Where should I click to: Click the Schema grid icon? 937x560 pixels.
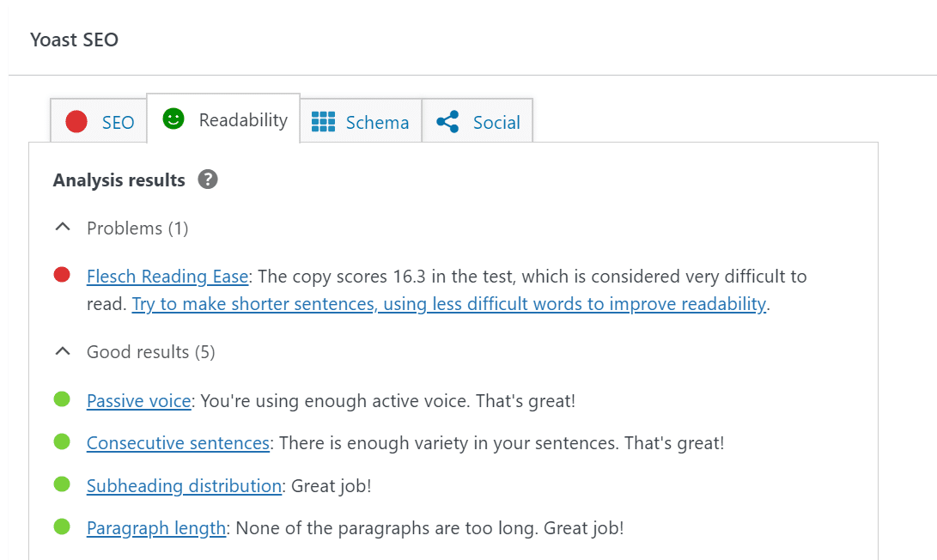[324, 121]
